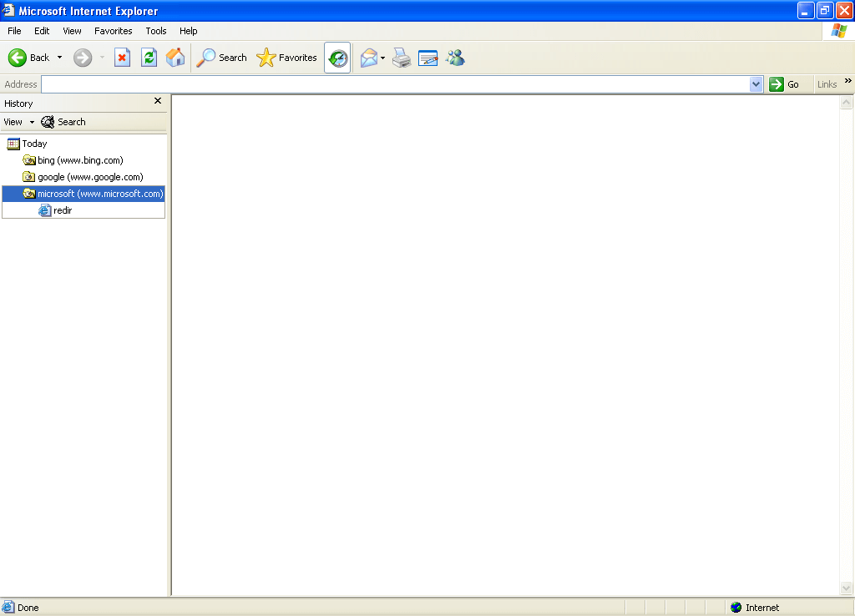Toggle the History toolbar button
The image size is (855, 616).
337,58
